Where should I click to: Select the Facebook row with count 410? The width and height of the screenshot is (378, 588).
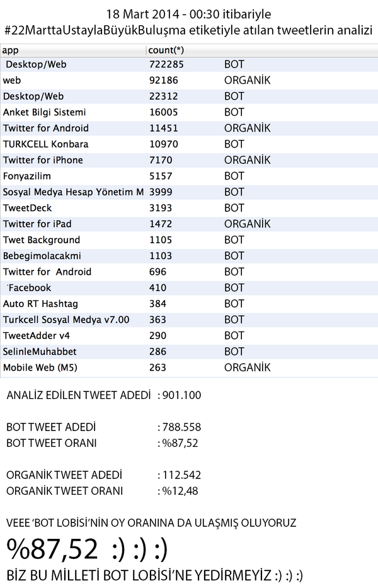189,287
